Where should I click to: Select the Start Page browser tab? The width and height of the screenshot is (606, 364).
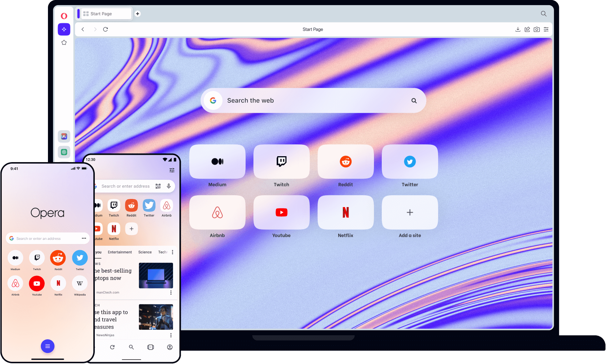tap(104, 14)
